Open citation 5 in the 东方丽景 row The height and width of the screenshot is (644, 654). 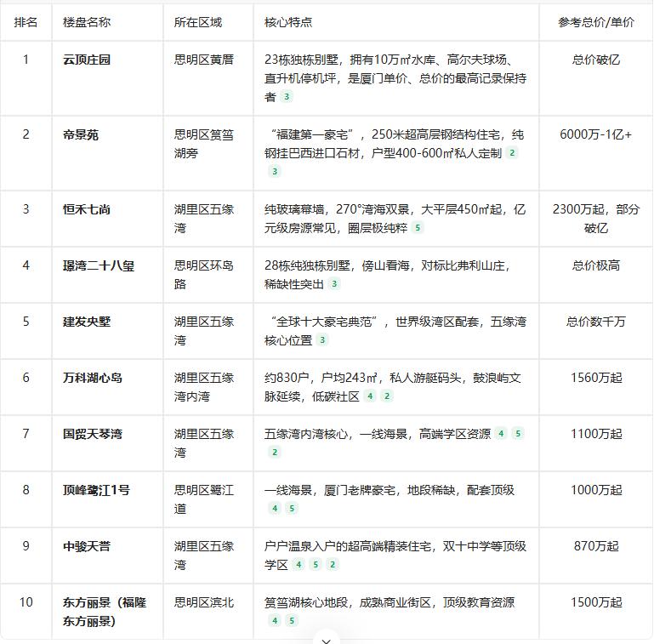[292, 621]
